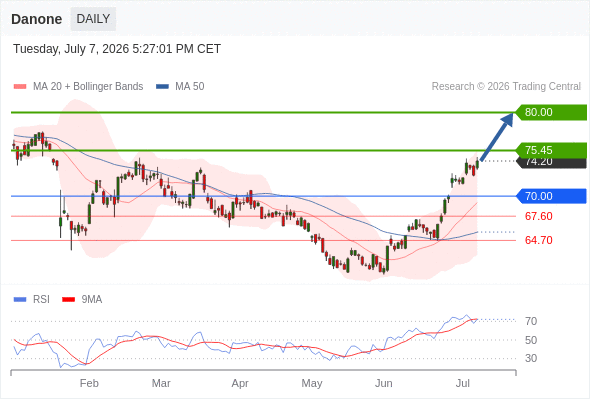Click the RSI axis value 50

click(531, 340)
